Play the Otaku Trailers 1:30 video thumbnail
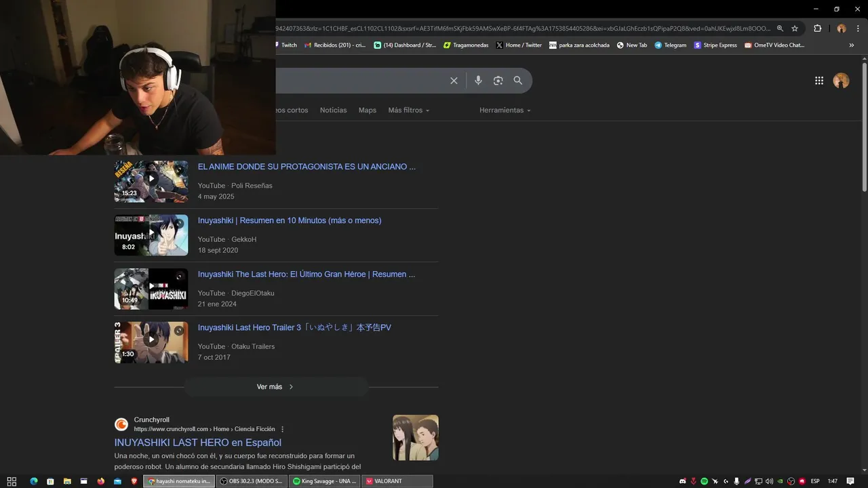 pyautogui.click(x=151, y=342)
